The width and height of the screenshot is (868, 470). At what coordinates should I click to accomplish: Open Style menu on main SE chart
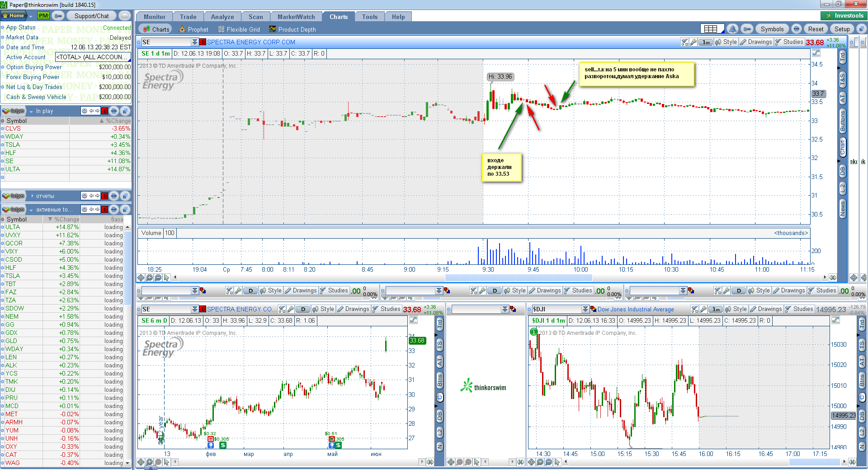click(726, 42)
